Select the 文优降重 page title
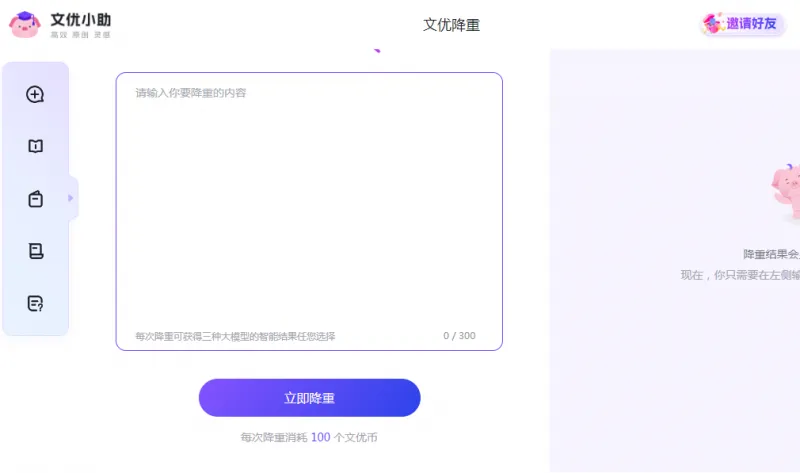Screen dimensions: 800x473 click(451, 25)
